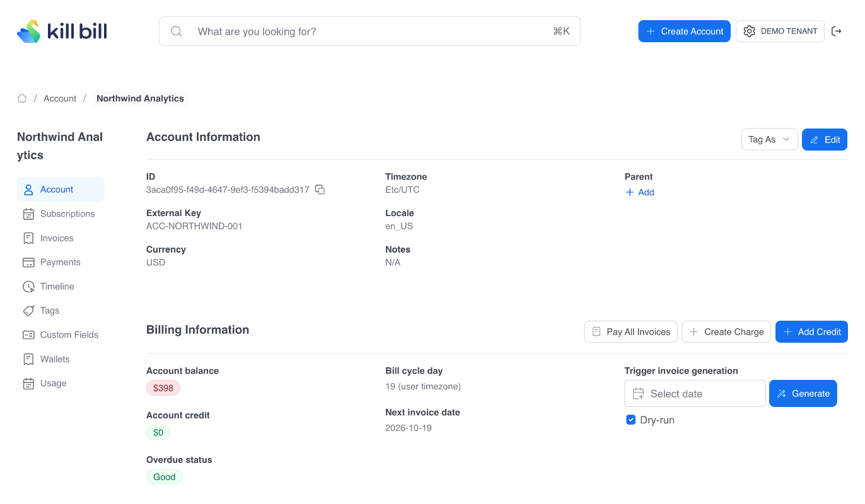
Task: Click the $398 account balance badge
Action: point(163,388)
